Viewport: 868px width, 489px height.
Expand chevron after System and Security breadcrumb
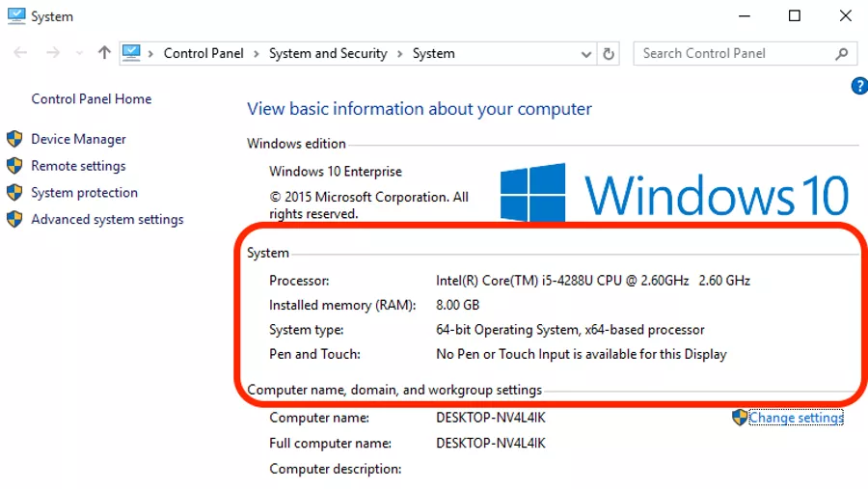tap(399, 54)
